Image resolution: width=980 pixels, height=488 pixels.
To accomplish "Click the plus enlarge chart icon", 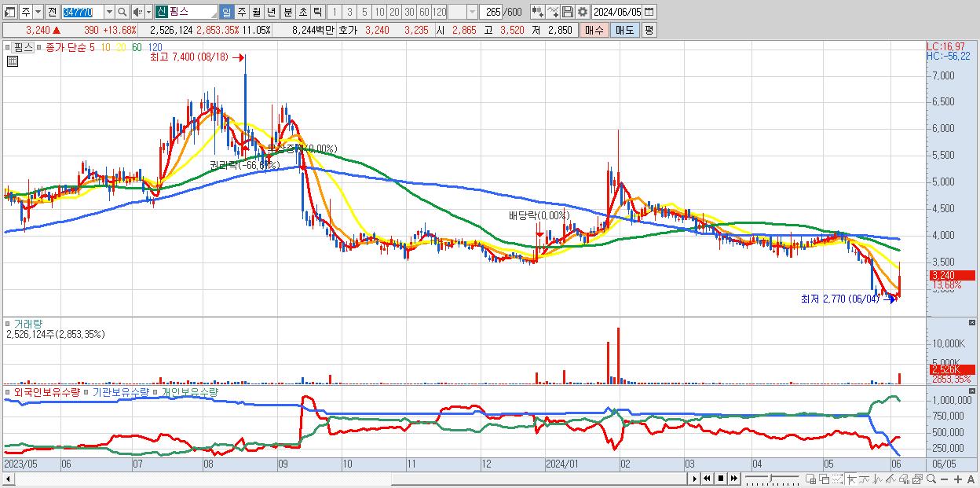I will pos(958,479).
